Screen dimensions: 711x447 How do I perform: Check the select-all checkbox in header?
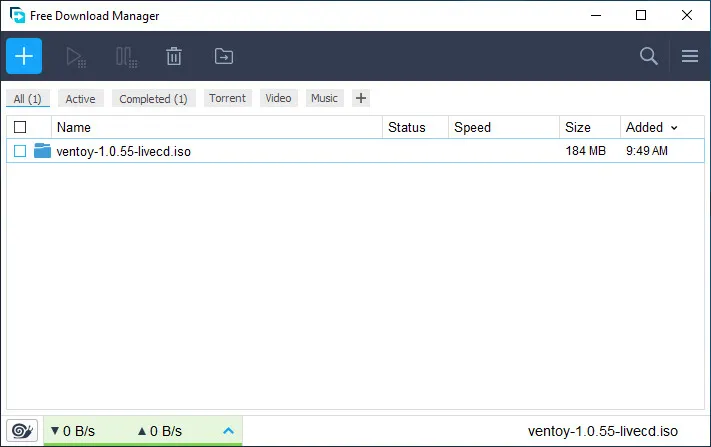(20, 127)
